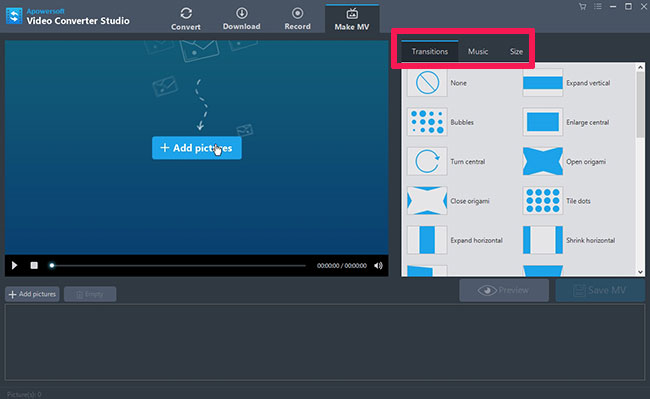Choose the Close origami transition
Viewport: 650px width, 399px height.
[427, 201]
